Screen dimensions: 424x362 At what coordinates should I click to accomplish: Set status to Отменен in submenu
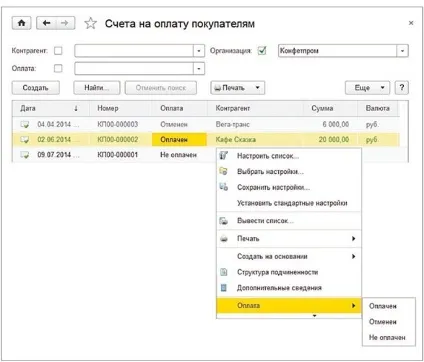(x=389, y=322)
